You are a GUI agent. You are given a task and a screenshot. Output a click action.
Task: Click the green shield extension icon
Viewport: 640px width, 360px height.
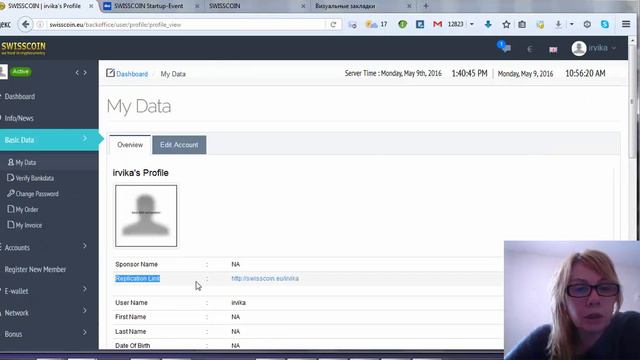(x=402, y=24)
